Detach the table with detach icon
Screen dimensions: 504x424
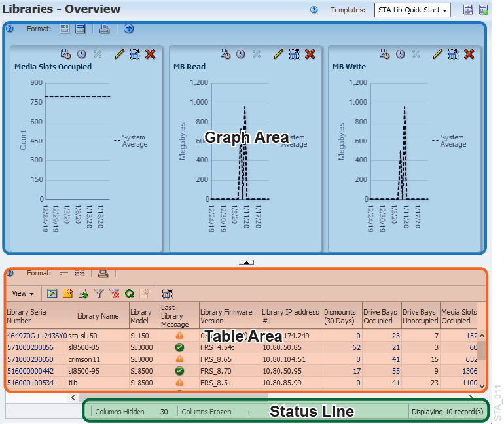[167, 293]
